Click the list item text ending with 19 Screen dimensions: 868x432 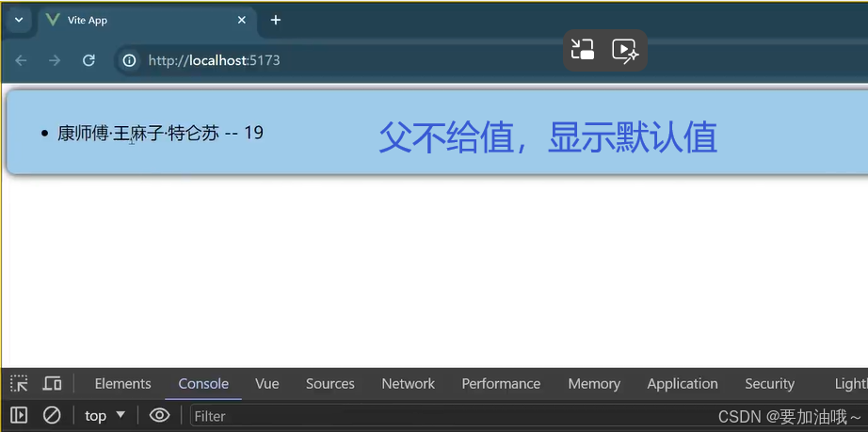161,133
